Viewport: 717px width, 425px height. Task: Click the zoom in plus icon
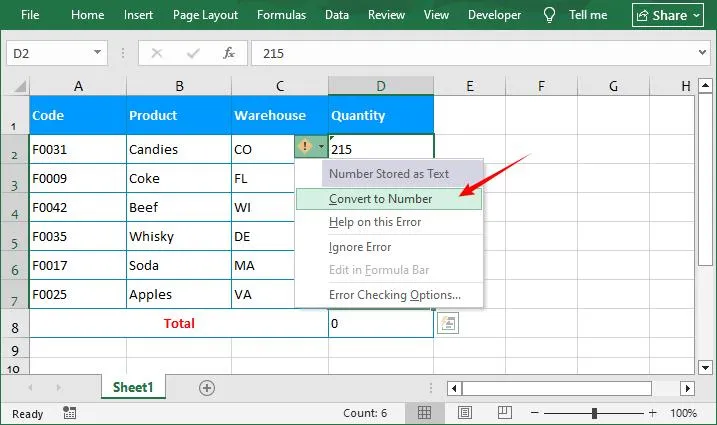(x=653, y=413)
